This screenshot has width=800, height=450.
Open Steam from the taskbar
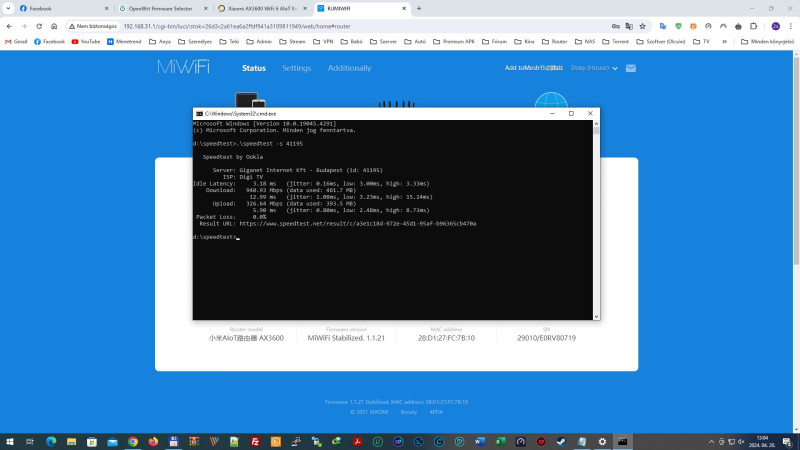coord(561,441)
